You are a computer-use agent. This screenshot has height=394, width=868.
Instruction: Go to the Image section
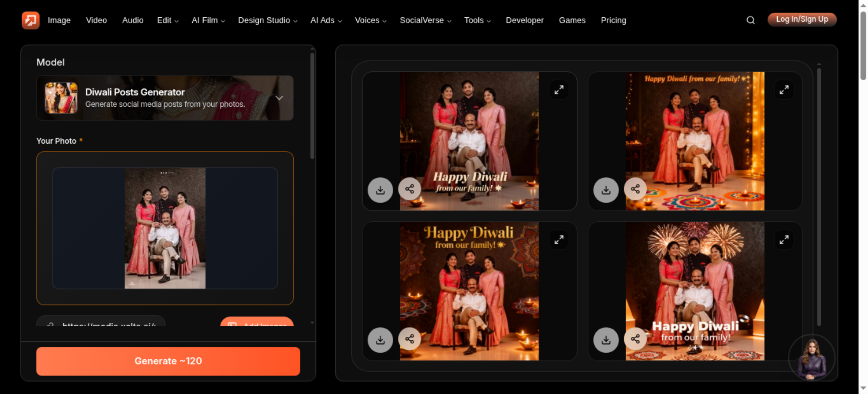59,20
